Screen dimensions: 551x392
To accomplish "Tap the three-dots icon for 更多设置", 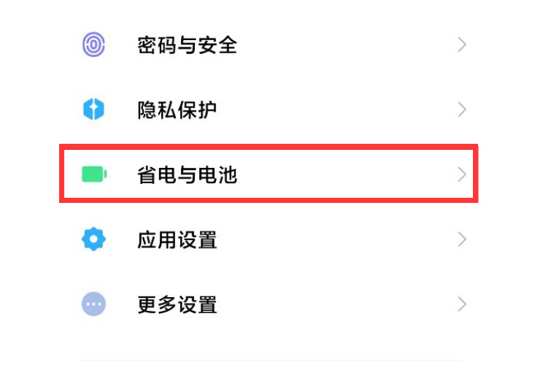I will coord(93,304).
